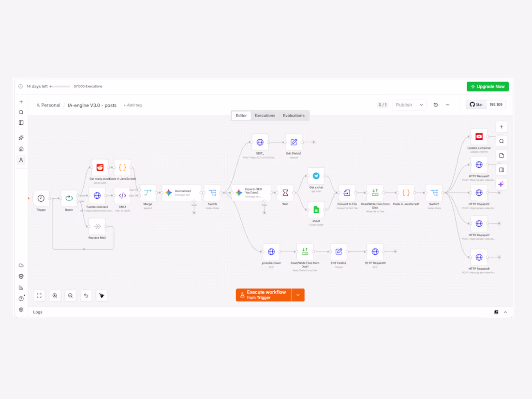The image size is (532, 399).
Task: Select the HTTP Request2 node
Action: point(479,192)
